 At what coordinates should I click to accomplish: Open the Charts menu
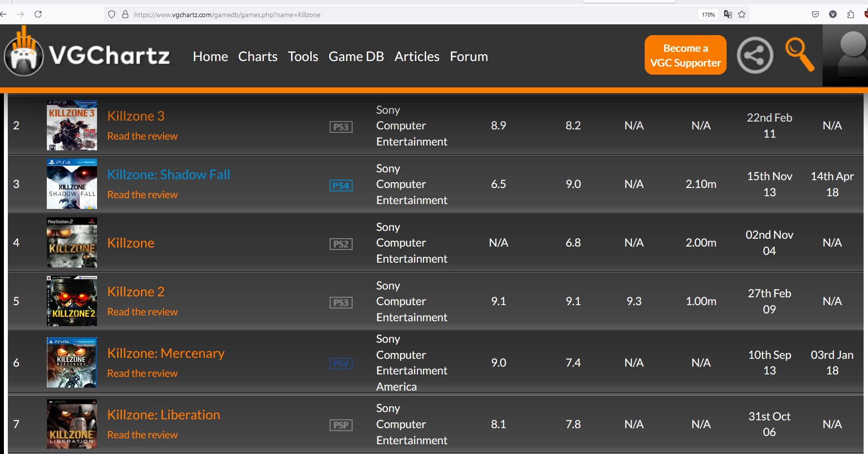pyautogui.click(x=257, y=57)
